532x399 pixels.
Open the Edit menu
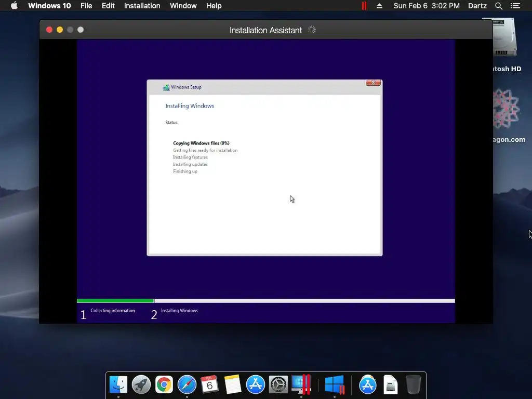tap(108, 6)
